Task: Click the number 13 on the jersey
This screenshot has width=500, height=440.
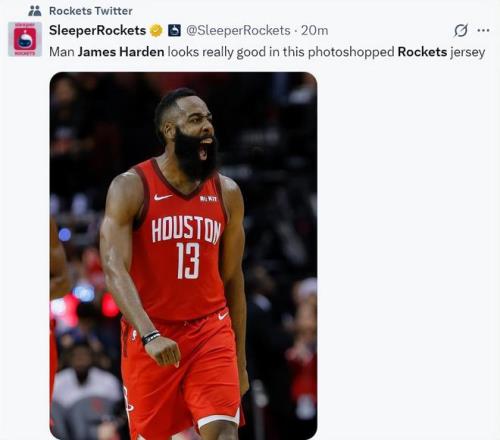Action: pos(188,261)
